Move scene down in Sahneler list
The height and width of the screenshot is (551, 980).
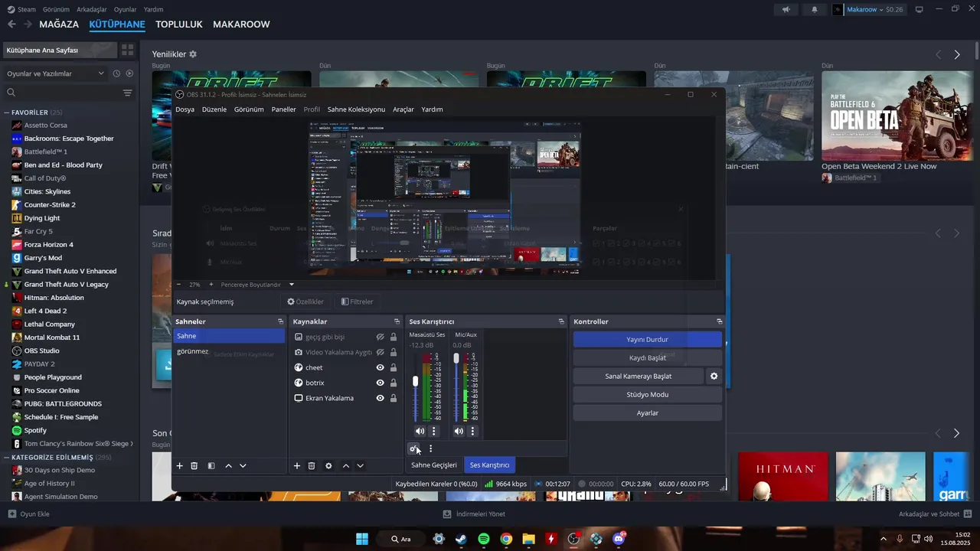pyautogui.click(x=243, y=465)
